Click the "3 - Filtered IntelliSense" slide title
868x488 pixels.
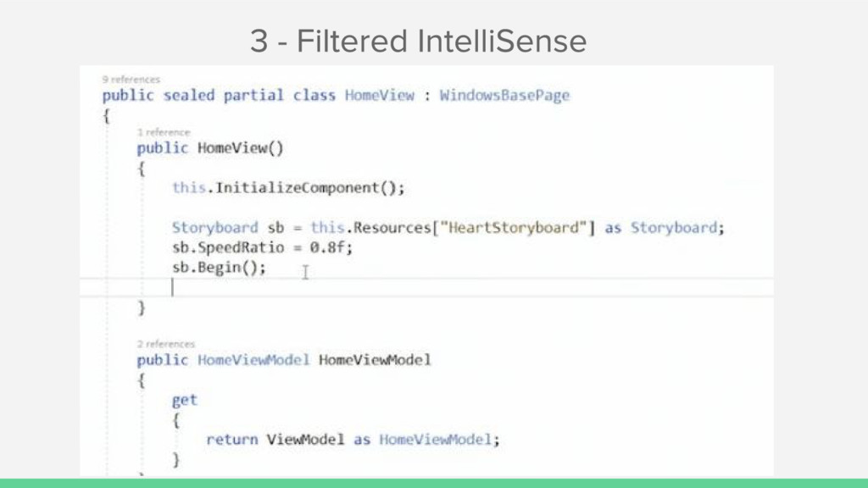tap(418, 41)
